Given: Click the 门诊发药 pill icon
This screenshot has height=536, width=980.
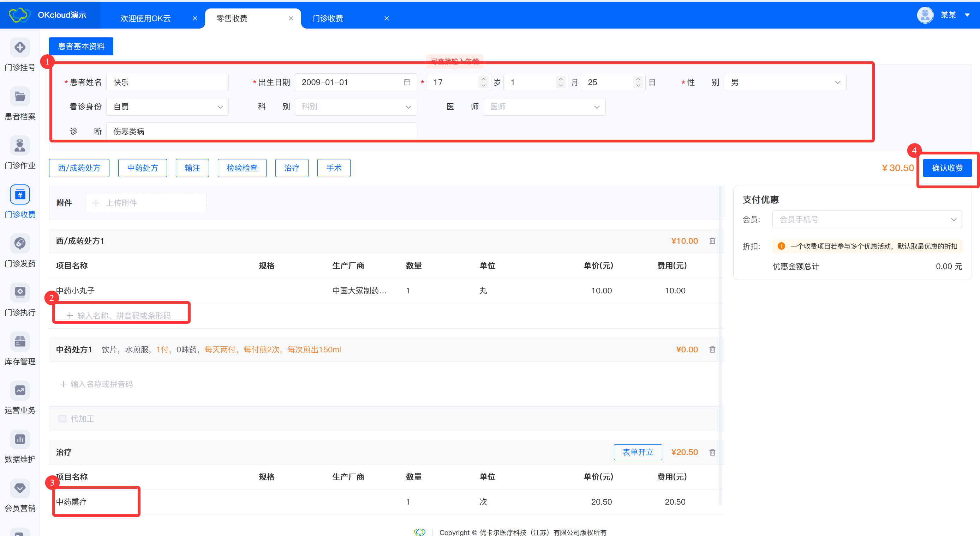Looking at the screenshot, I should (20, 243).
